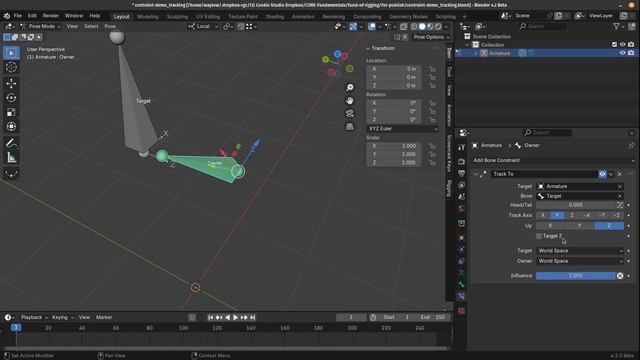The height and width of the screenshot is (360, 640).
Task: Open the Owner World Space dropdown
Action: pyautogui.click(x=580, y=261)
